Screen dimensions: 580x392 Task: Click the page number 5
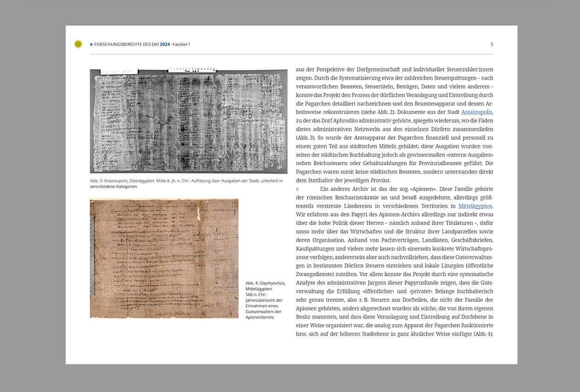pos(492,44)
